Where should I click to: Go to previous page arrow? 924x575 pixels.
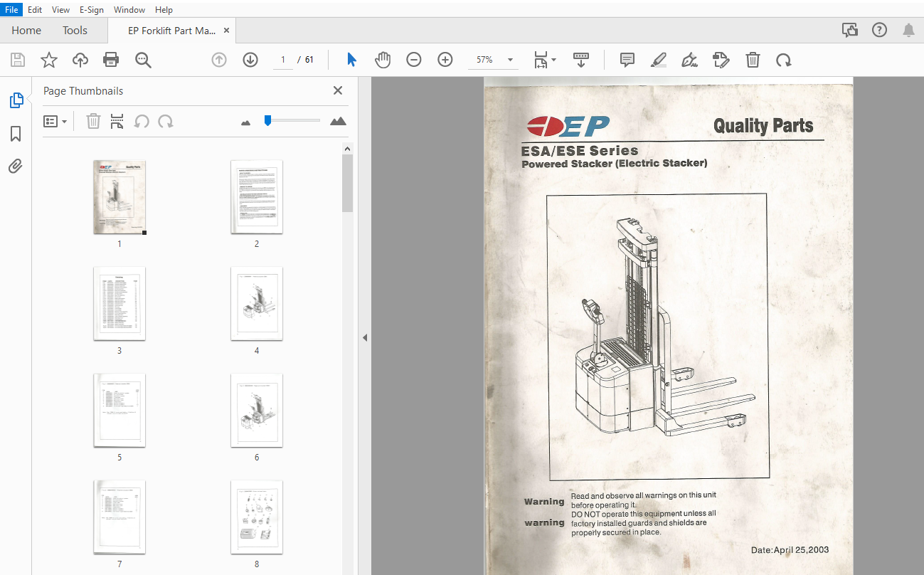point(219,60)
